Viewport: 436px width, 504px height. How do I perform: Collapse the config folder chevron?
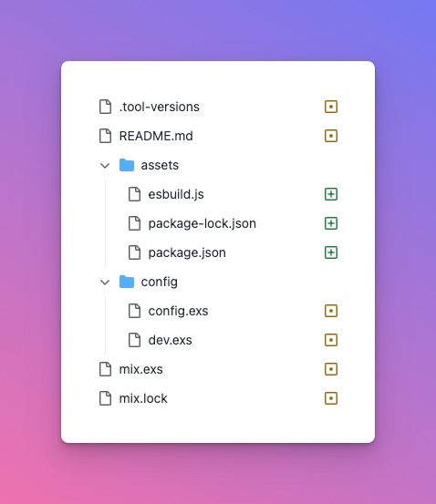pyautogui.click(x=105, y=283)
